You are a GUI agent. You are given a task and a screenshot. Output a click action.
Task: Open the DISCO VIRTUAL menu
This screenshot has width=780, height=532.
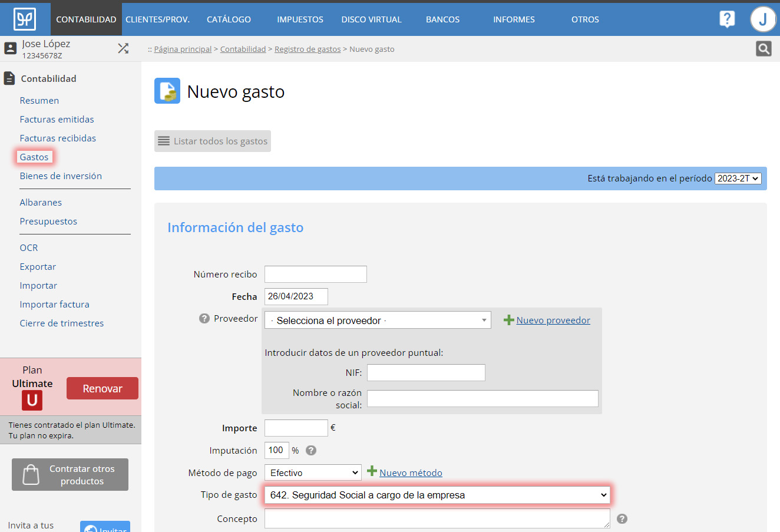pyautogui.click(x=371, y=19)
